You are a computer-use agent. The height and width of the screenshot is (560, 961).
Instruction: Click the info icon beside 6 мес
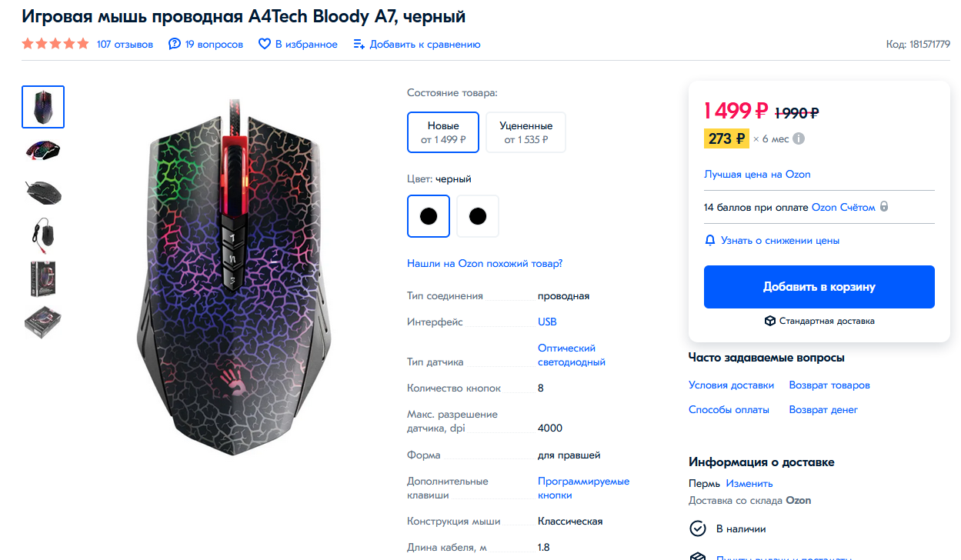(x=799, y=139)
